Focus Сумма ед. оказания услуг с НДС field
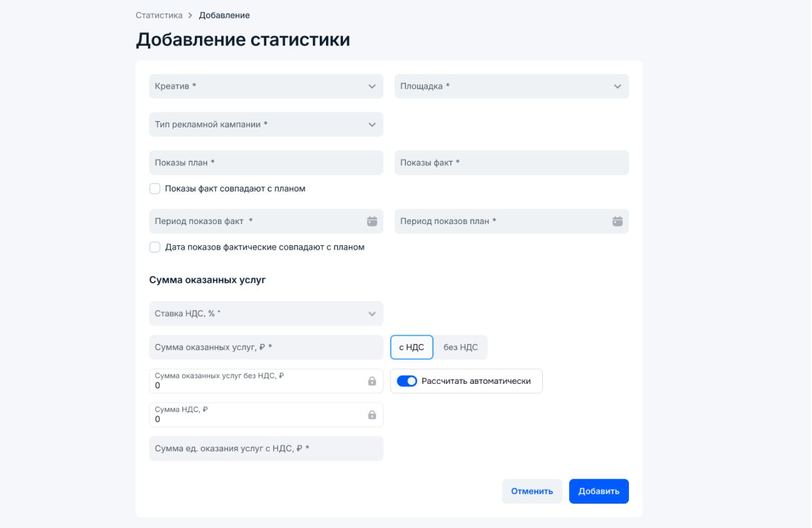This screenshot has width=812, height=528. pos(266,448)
